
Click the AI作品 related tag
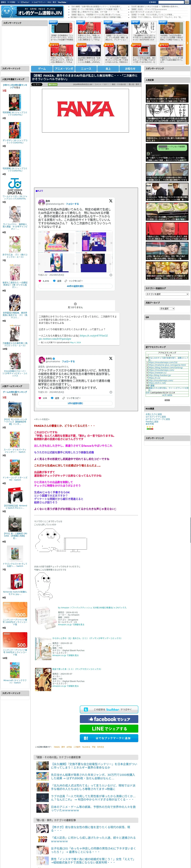pos(69,747)
